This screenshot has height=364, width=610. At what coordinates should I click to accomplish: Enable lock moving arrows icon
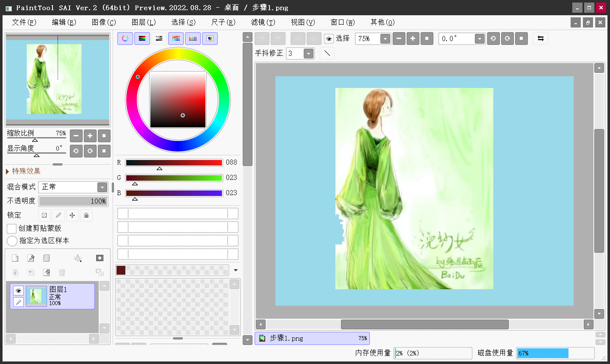(x=72, y=215)
